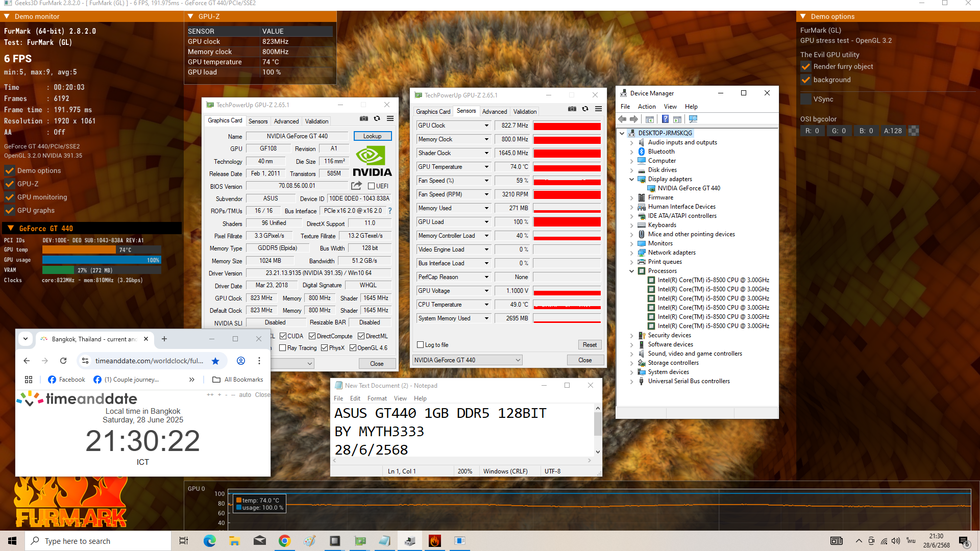This screenshot has width=980, height=551.
Task: Toggle GPU-Z checkbox in Demo monitor
Action: (x=10, y=184)
